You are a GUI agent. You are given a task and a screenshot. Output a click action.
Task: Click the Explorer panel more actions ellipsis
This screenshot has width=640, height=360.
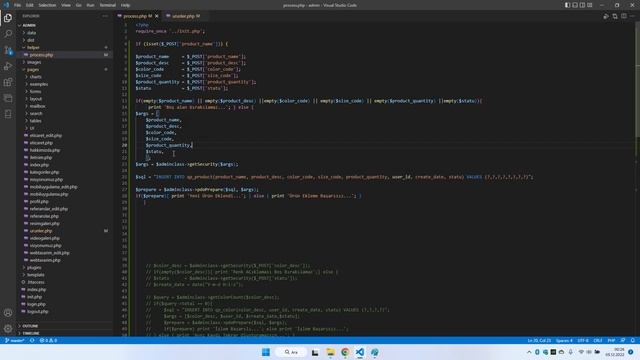click(105, 16)
